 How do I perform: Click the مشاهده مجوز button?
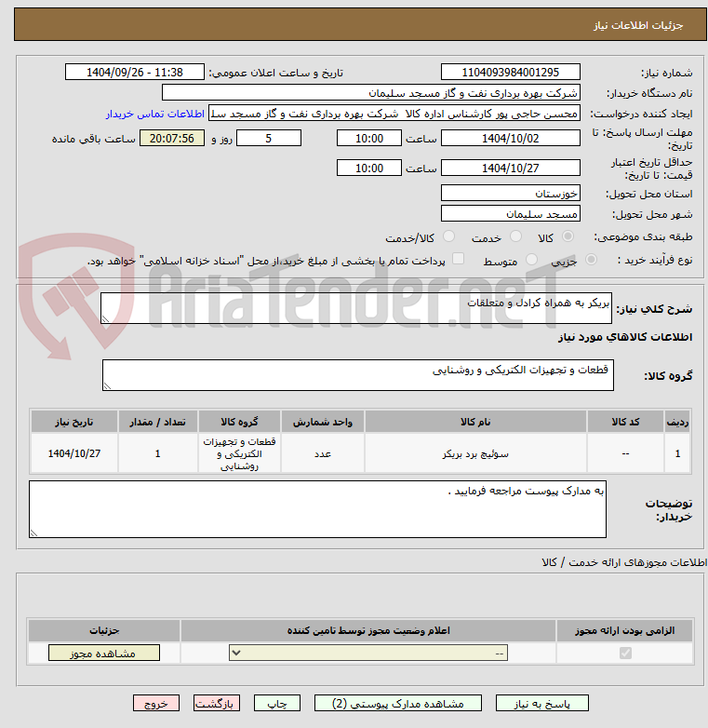pyautogui.click(x=104, y=654)
